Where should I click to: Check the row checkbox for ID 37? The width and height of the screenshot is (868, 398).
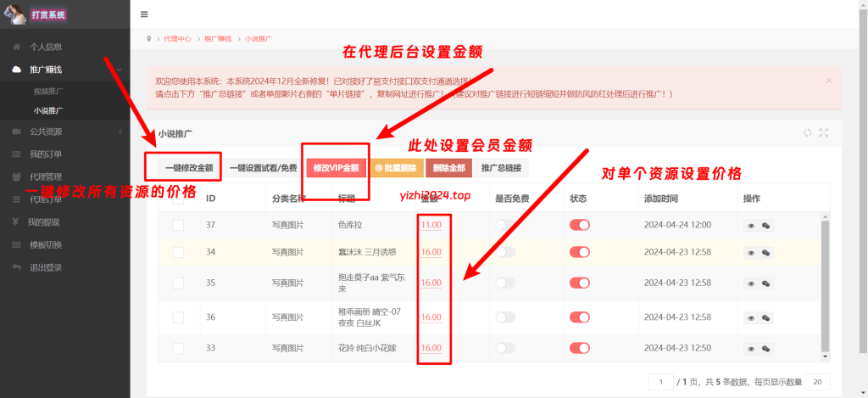click(x=178, y=225)
